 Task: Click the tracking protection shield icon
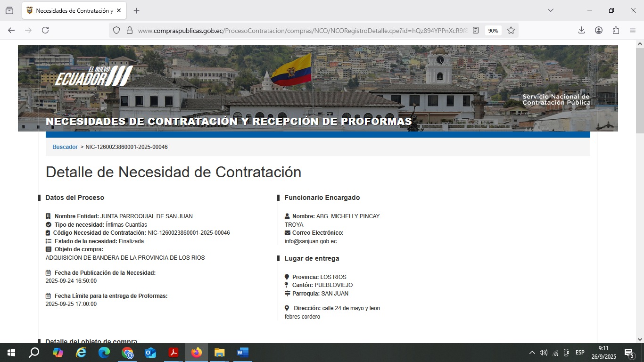click(116, 30)
